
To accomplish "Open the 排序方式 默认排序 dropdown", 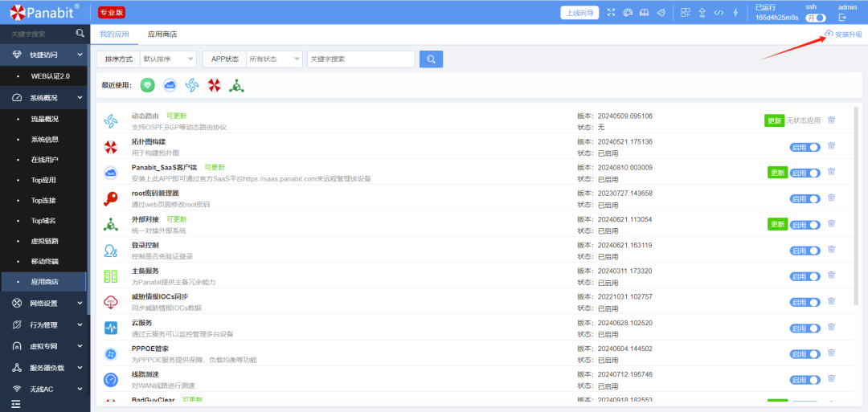I will pyautogui.click(x=168, y=59).
